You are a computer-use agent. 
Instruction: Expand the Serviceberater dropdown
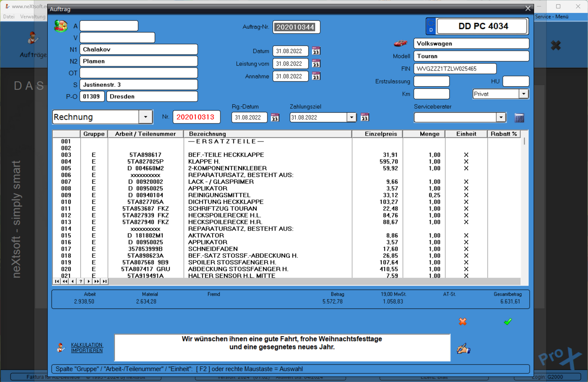(501, 117)
